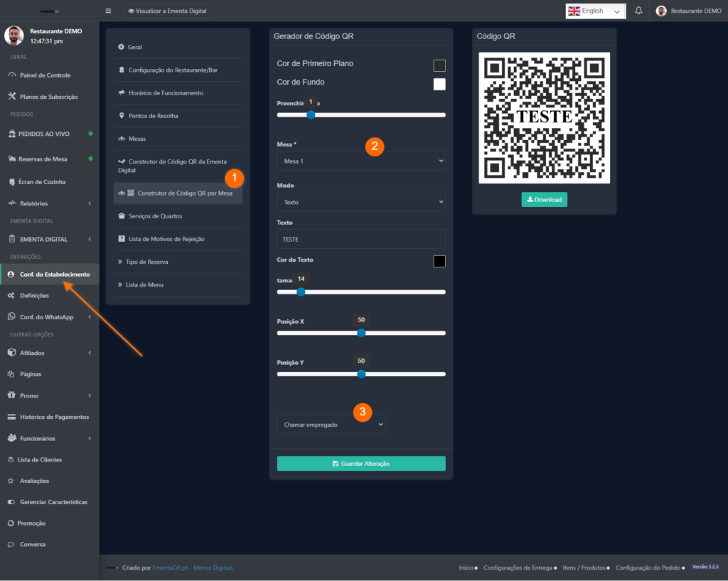
Task: Select Serviços de Quartos settings tab
Action: click(x=155, y=216)
